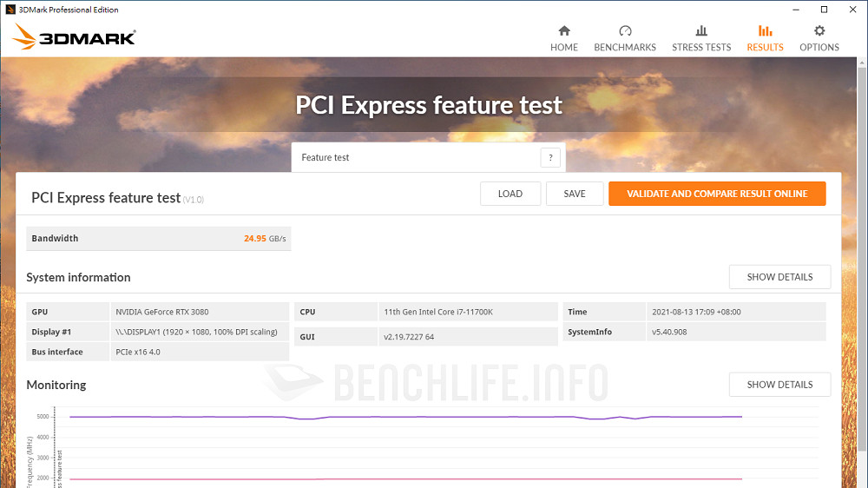Click the pink frequency line on chart
The width and height of the screenshot is (868, 488).
point(405,479)
